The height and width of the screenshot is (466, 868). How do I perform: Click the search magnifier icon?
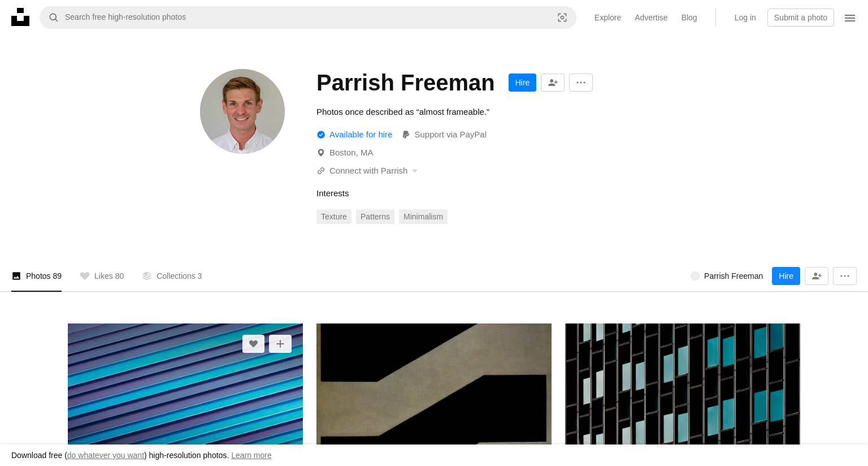click(54, 18)
